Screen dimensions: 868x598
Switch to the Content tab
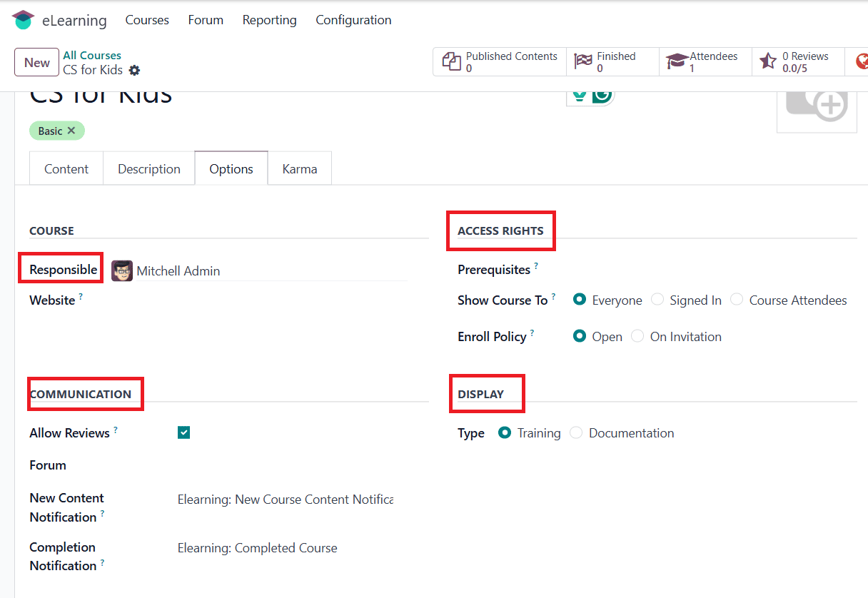click(66, 168)
